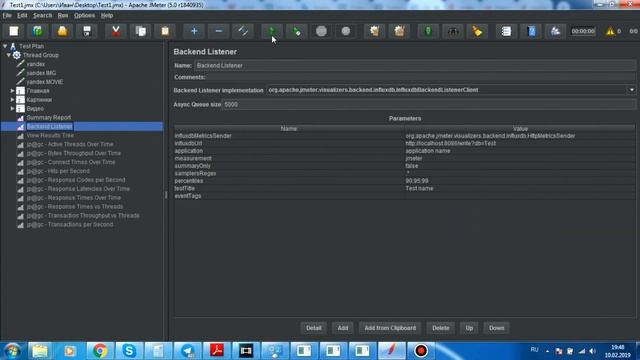Select Summary Report listener
640x360 pixels.
(49, 118)
